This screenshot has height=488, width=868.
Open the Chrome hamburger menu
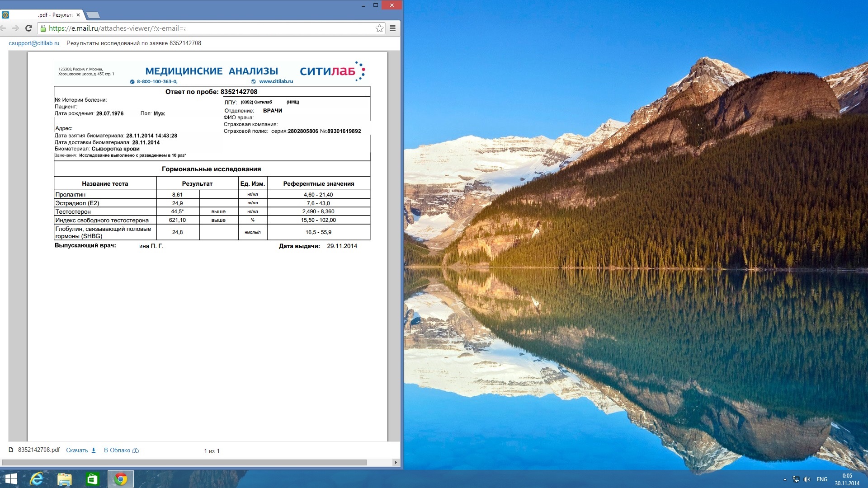(x=392, y=28)
